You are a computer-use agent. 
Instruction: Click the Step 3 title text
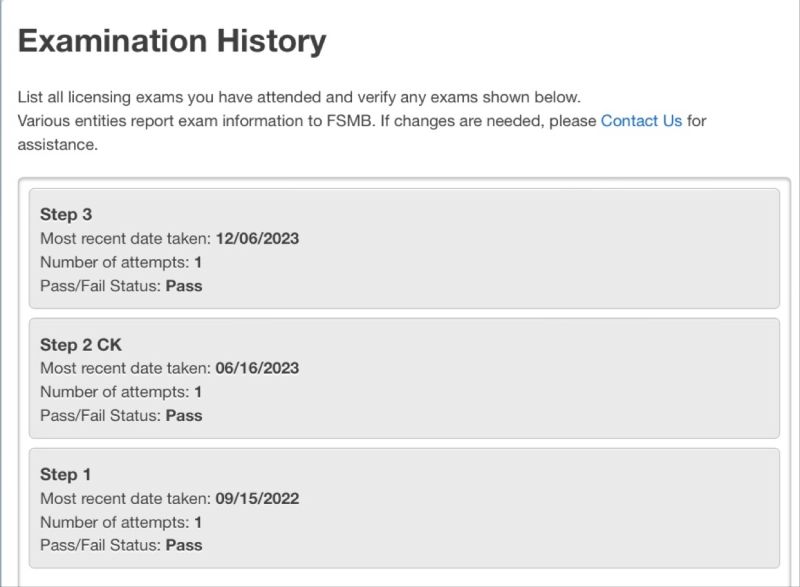pyautogui.click(x=66, y=215)
